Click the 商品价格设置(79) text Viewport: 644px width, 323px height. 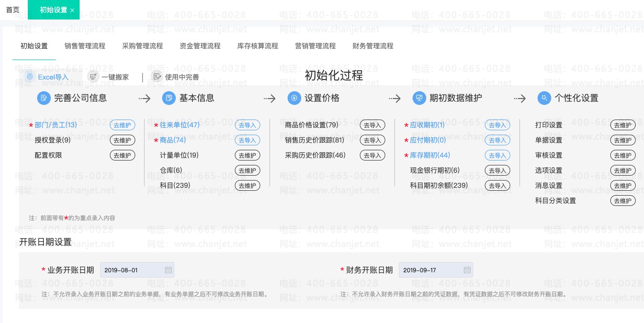pos(312,125)
